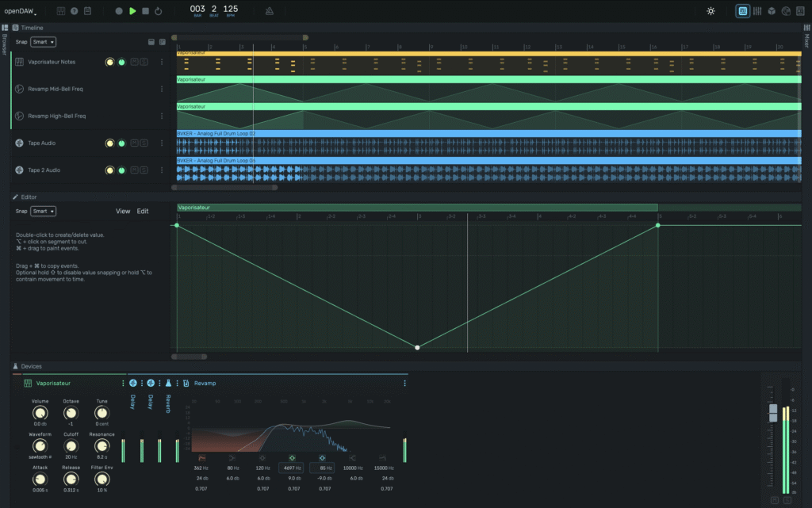Click the 3D cube view icon in top toolbar
This screenshot has height=508, width=812.
coord(772,10)
